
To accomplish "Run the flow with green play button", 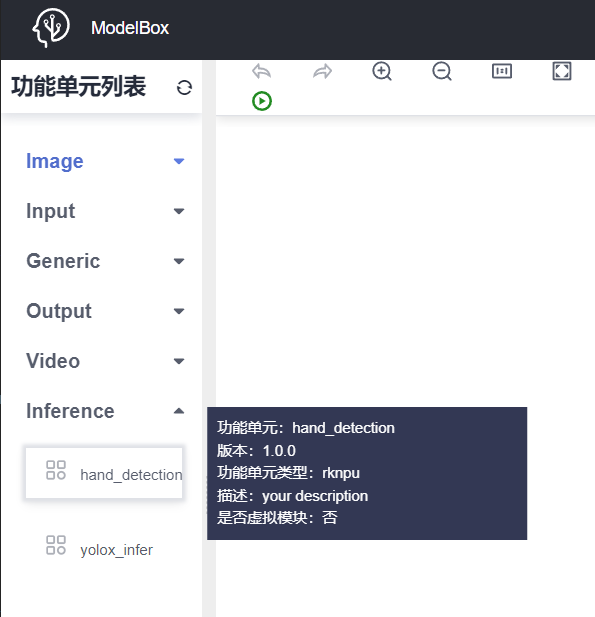I will click(262, 101).
